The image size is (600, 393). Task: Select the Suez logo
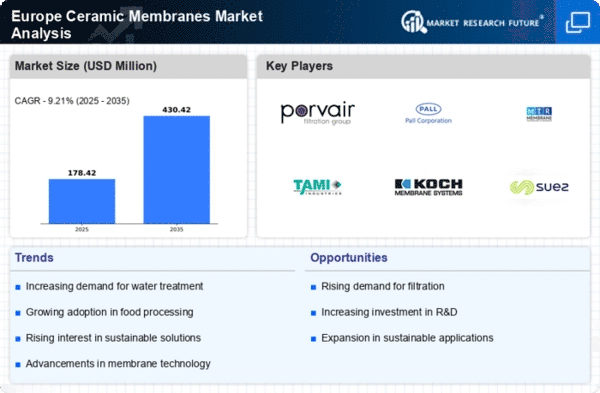point(539,187)
